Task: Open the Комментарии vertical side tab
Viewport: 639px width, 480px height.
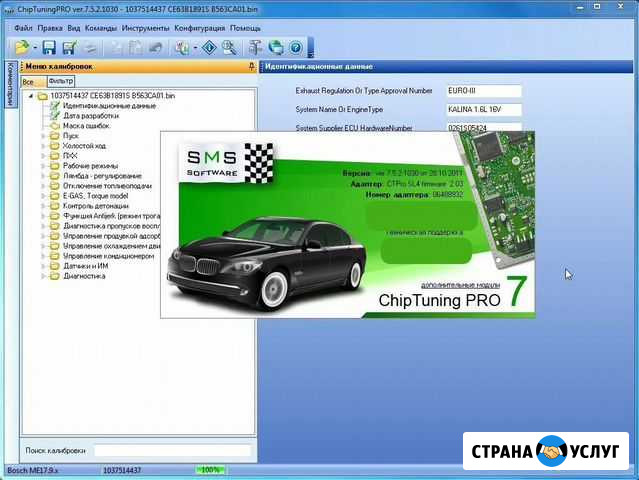Action: (11, 84)
